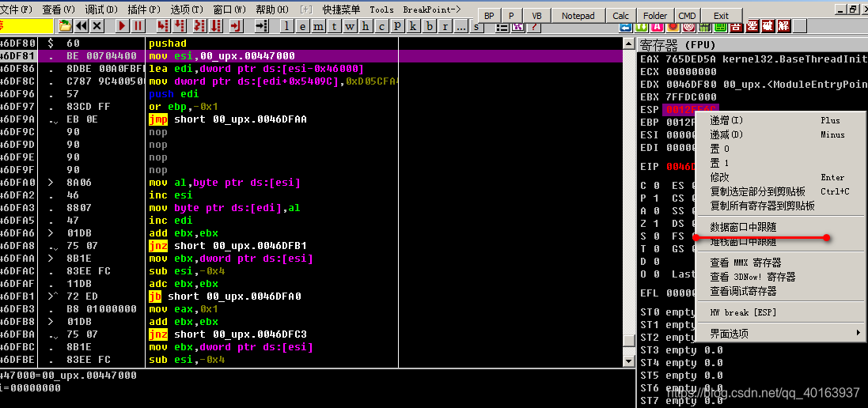Launch Notepad from the quick bar
Viewport: 868px width, 408px height.
[x=578, y=16]
